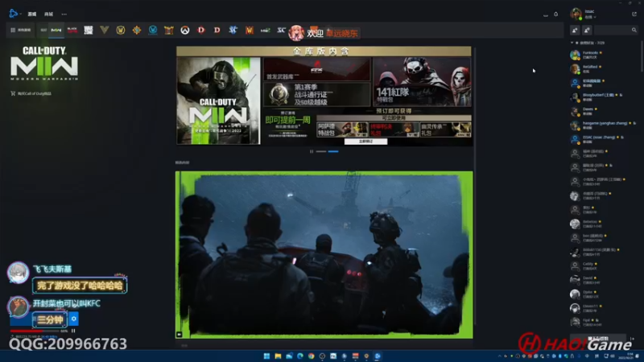Pause the overlay red progress bar

point(73,331)
